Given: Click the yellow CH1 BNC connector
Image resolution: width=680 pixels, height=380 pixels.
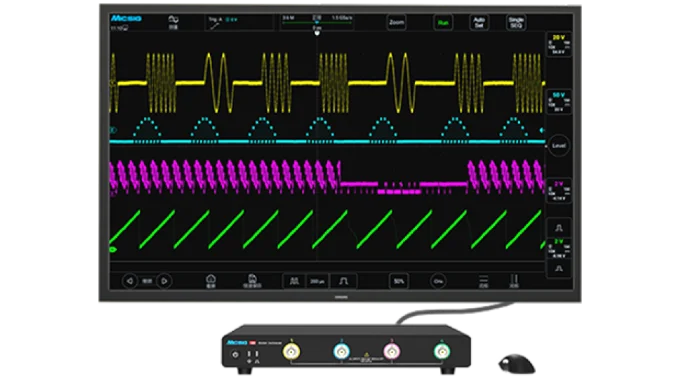Looking at the screenshot, I should (291, 351).
